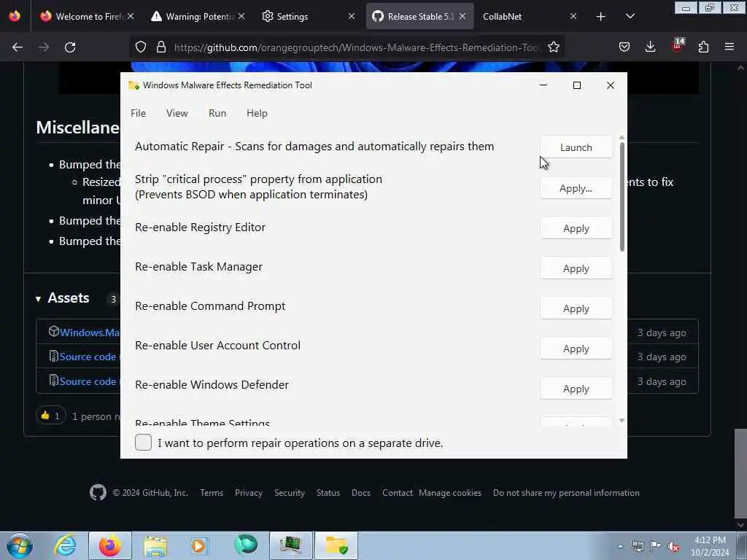747x560 pixels.
Task: Open the Firefox Downloads panel
Action: pyautogui.click(x=650, y=47)
